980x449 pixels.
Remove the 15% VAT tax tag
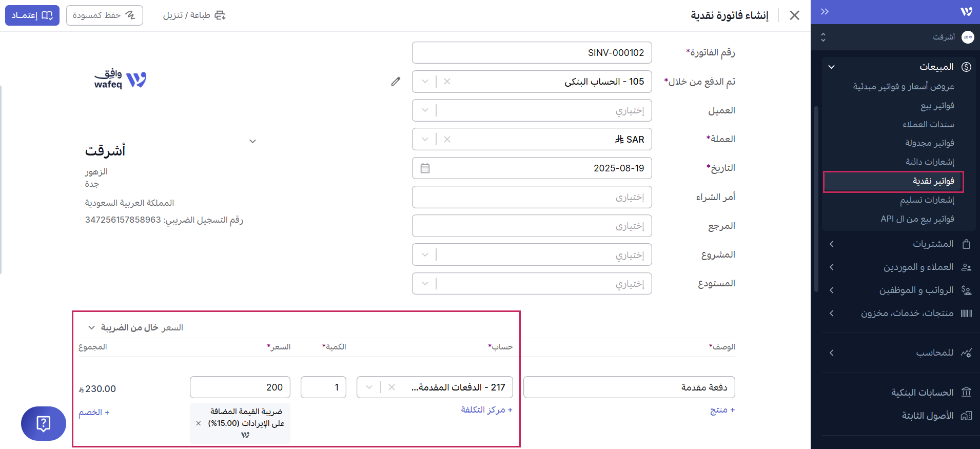[199, 423]
